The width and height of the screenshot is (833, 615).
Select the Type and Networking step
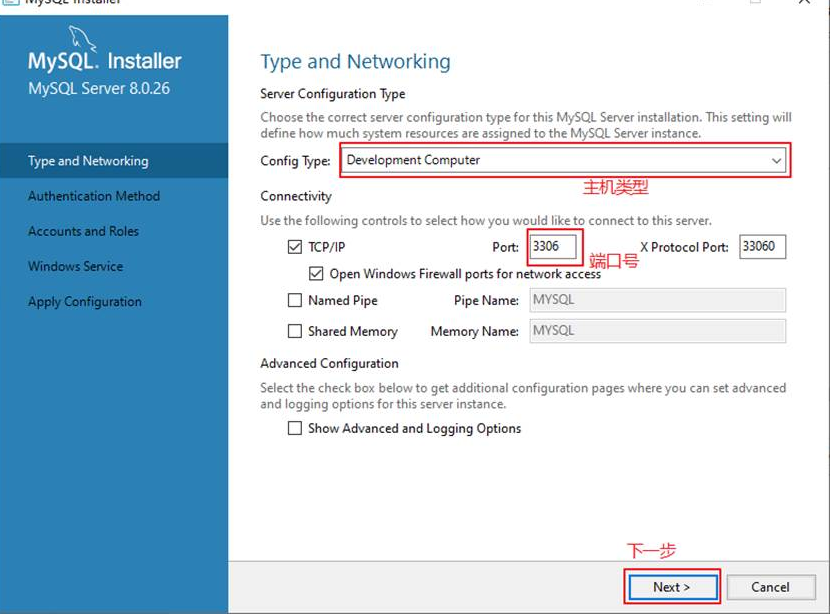click(x=114, y=160)
